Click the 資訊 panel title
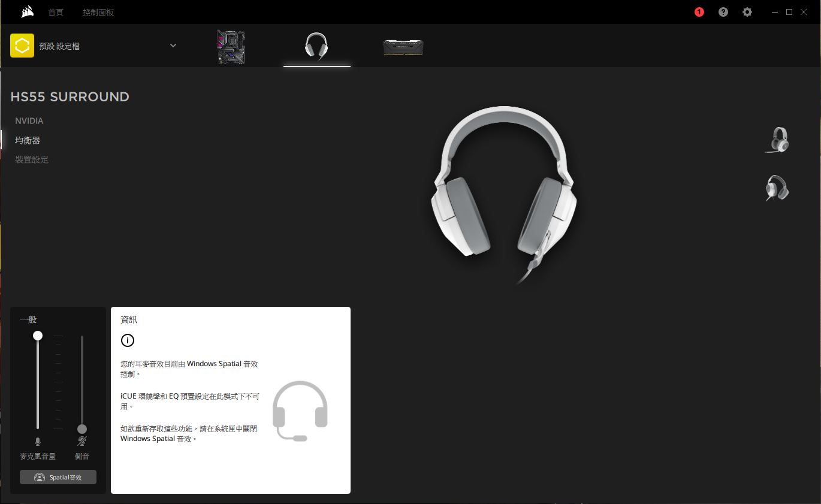821x504 pixels. tap(129, 319)
